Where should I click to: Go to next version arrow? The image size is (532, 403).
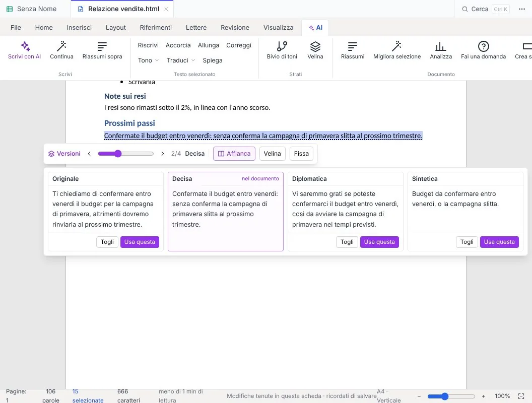pos(163,154)
